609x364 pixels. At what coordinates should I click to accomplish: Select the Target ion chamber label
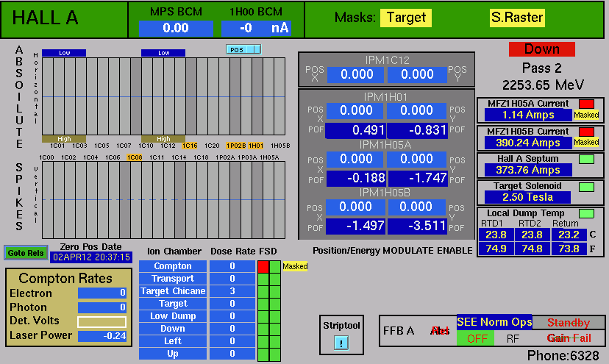click(173, 304)
